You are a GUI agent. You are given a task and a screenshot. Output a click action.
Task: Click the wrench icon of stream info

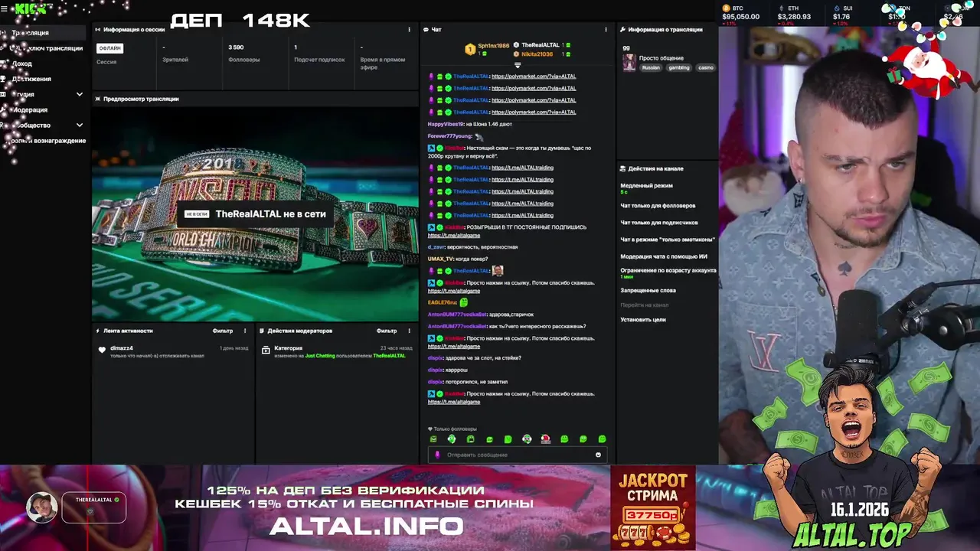(x=622, y=30)
